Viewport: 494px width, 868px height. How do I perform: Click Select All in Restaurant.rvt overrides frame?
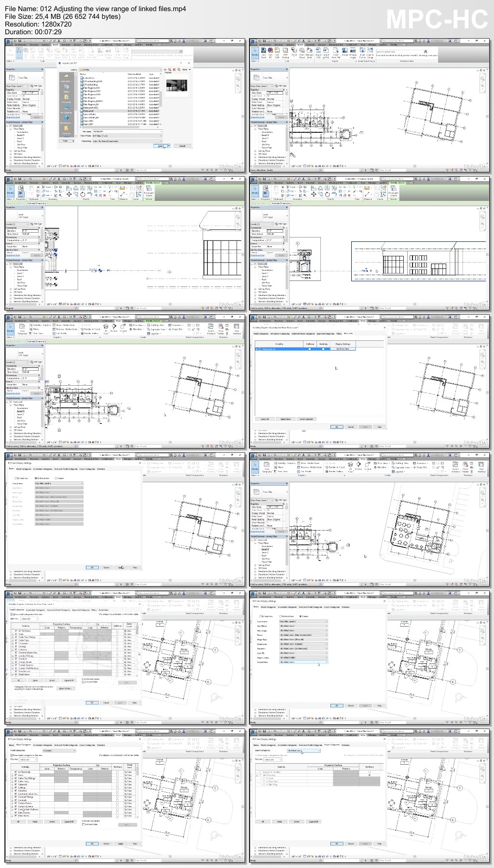265,419
